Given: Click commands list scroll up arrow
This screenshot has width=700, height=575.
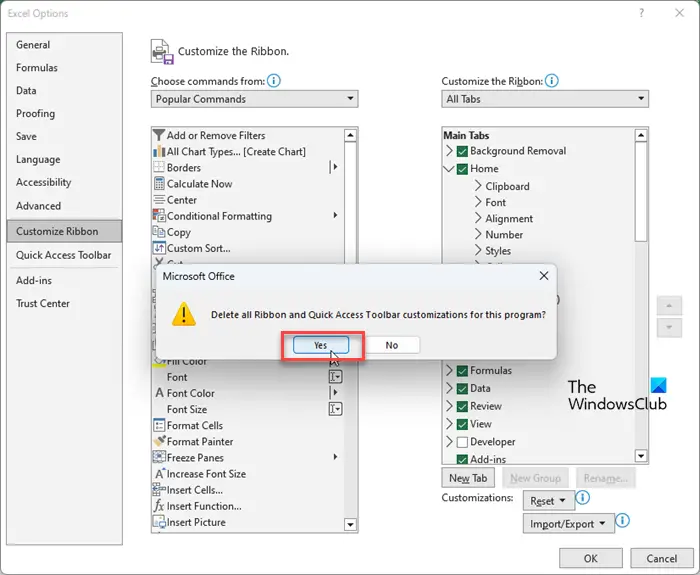Looking at the screenshot, I should point(351,135).
